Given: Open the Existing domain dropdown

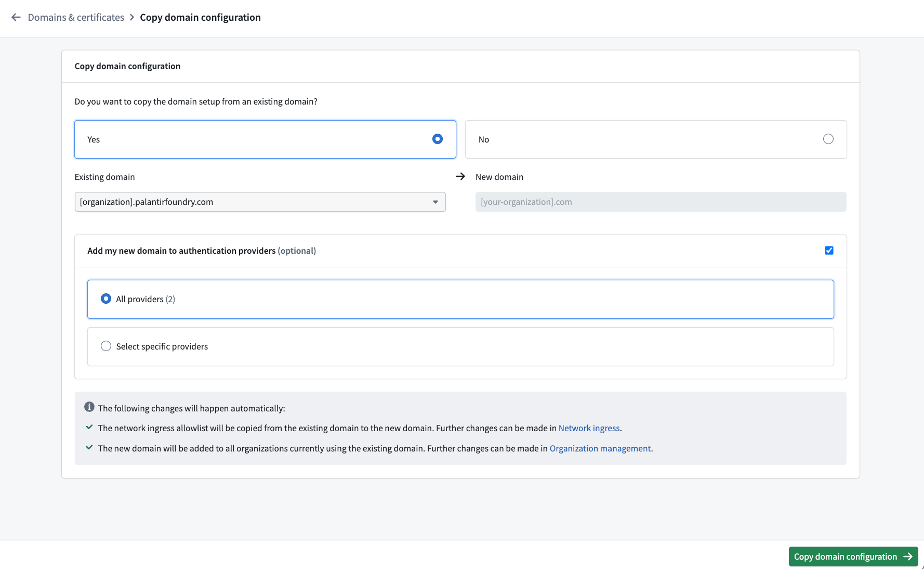Looking at the screenshot, I should click(x=260, y=202).
